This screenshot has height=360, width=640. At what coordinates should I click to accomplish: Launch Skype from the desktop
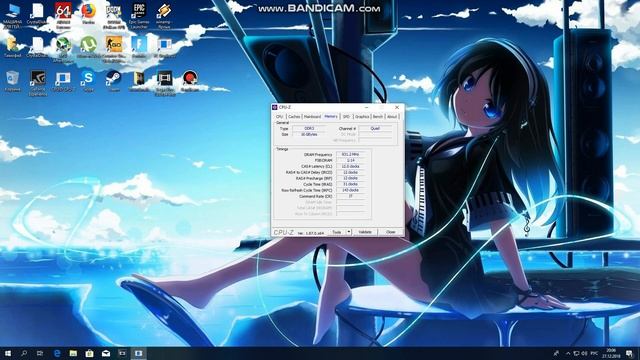pos(89,81)
